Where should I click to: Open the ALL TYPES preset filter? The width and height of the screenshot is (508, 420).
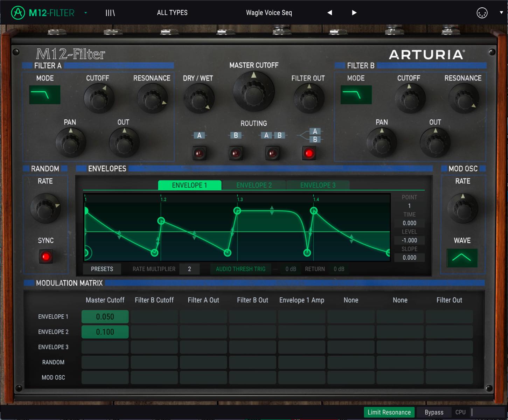[172, 13]
